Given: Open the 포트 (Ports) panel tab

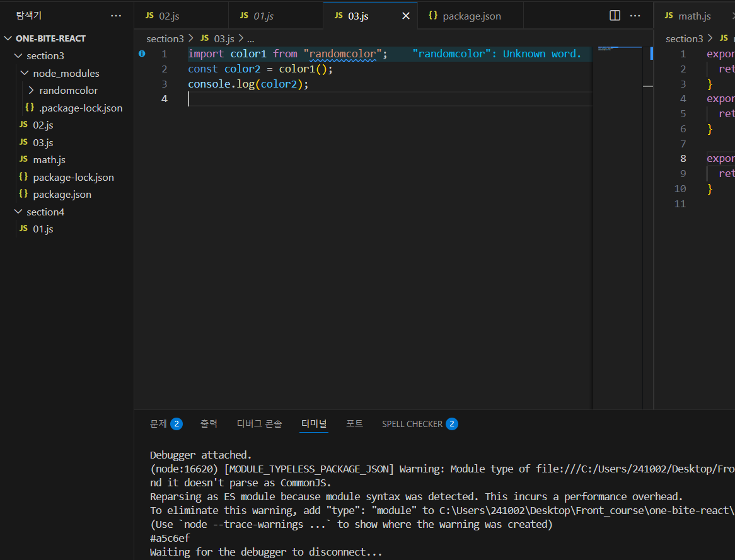Looking at the screenshot, I should pos(354,424).
